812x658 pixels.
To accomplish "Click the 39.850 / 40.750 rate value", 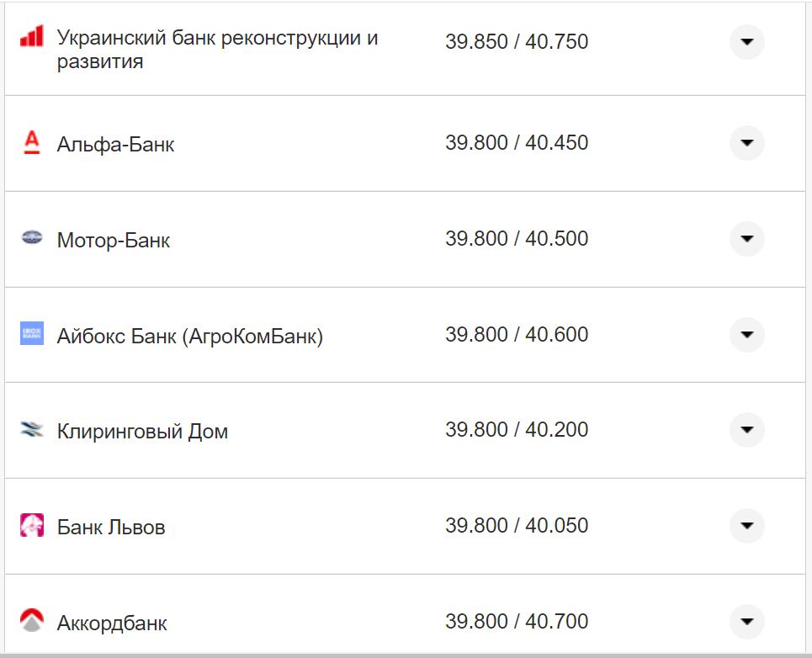I will 518,40.
